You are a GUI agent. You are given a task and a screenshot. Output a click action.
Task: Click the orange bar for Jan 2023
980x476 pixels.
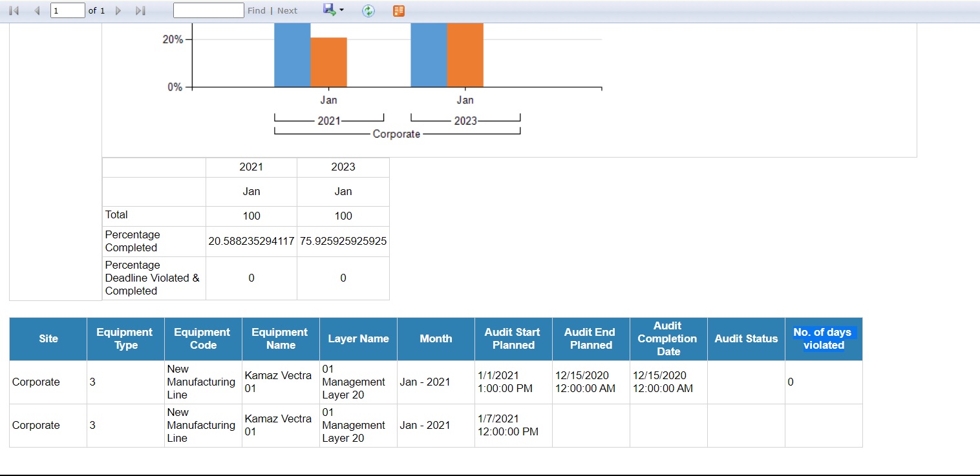tap(465, 55)
